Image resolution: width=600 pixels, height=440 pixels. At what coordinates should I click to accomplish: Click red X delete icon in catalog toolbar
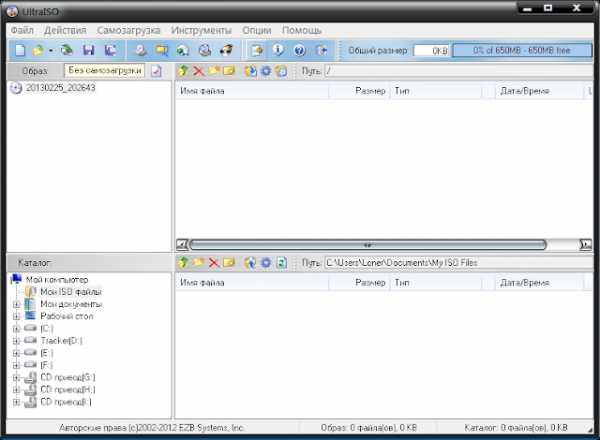214,262
